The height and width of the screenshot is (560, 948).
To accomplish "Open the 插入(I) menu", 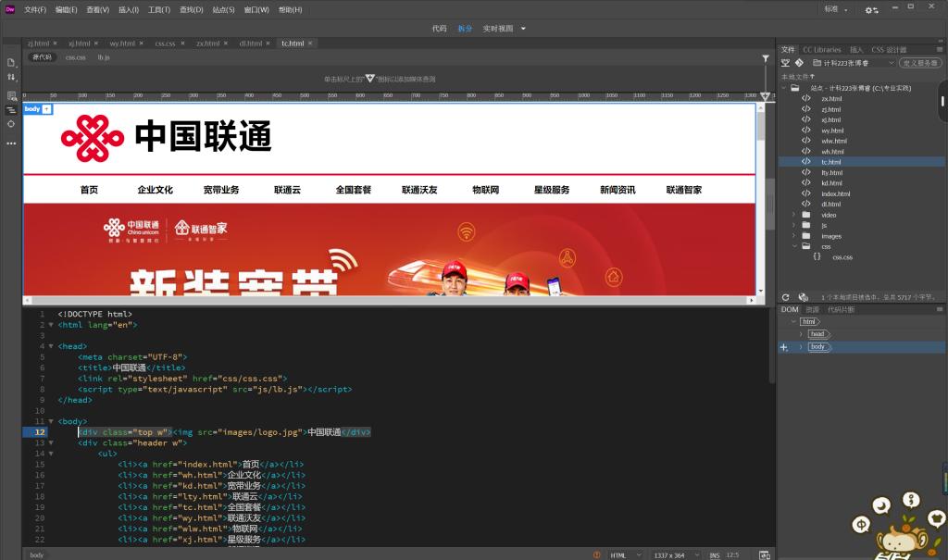I will point(129,10).
